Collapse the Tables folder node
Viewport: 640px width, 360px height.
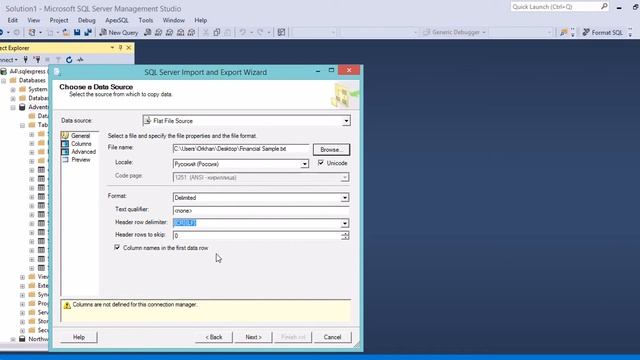pos(22,125)
